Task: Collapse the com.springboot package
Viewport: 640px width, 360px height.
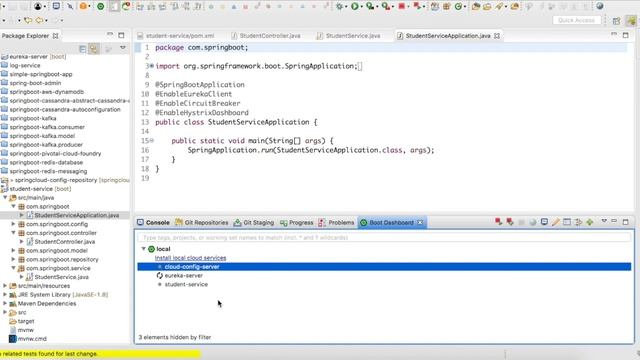Action: 13,207
